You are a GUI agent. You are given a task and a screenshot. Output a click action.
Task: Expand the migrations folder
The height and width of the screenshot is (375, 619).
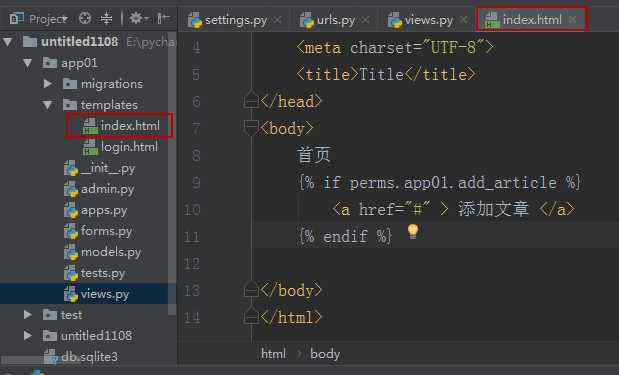tap(47, 84)
